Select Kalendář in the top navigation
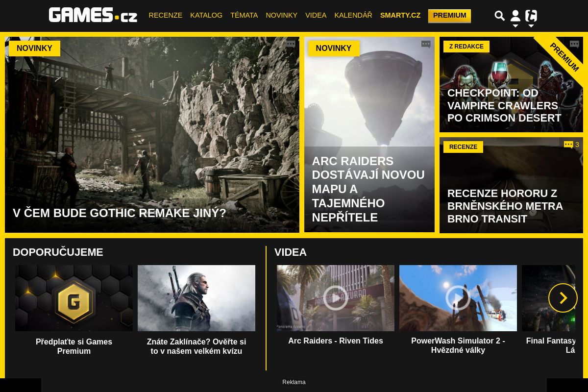 353,15
